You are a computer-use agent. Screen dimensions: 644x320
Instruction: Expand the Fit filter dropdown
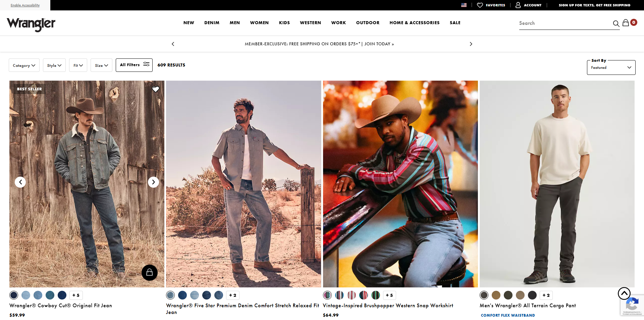coord(78,65)
